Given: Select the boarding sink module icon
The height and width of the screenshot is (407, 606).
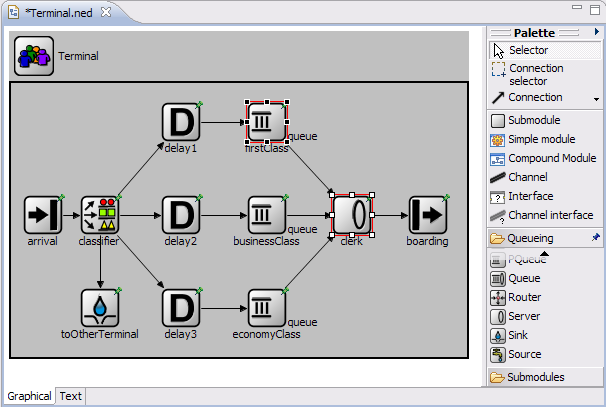Looking at the screenshot, I should pos(428,215).
